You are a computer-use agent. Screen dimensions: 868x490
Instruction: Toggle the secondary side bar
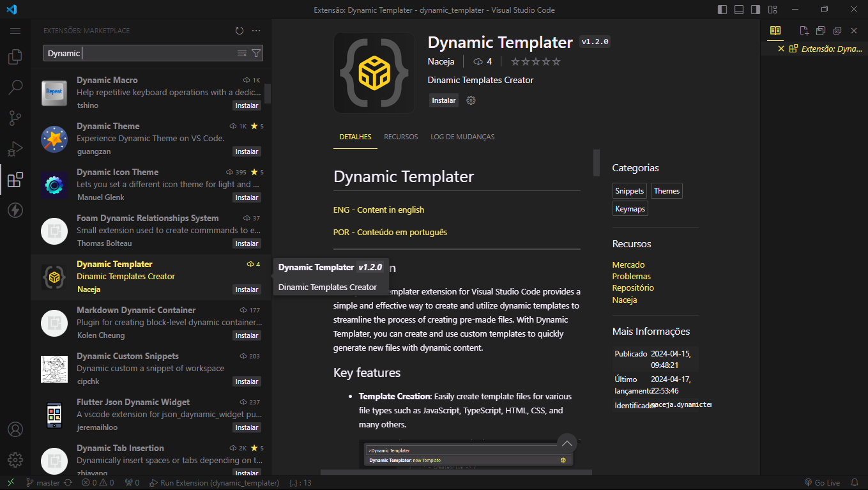pyautogui.click(x=756, y=10)
